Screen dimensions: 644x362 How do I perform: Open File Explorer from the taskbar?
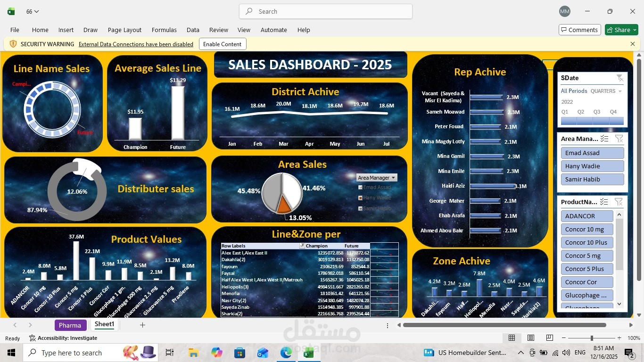click(193, 353)
